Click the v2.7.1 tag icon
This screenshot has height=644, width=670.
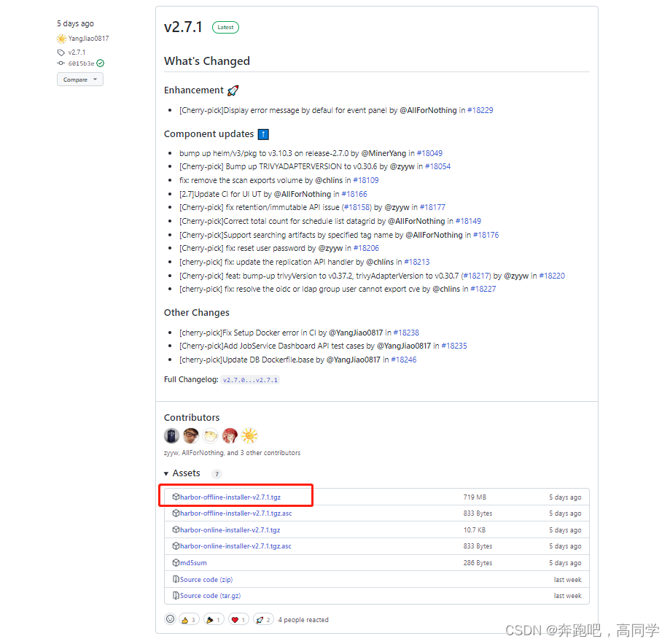pos(61,53)
